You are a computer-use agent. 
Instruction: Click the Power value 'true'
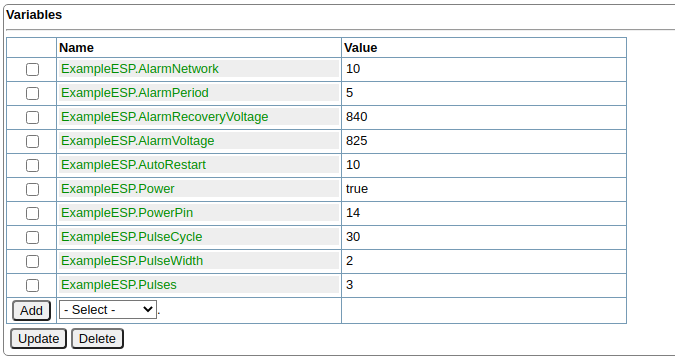[484, 189]
